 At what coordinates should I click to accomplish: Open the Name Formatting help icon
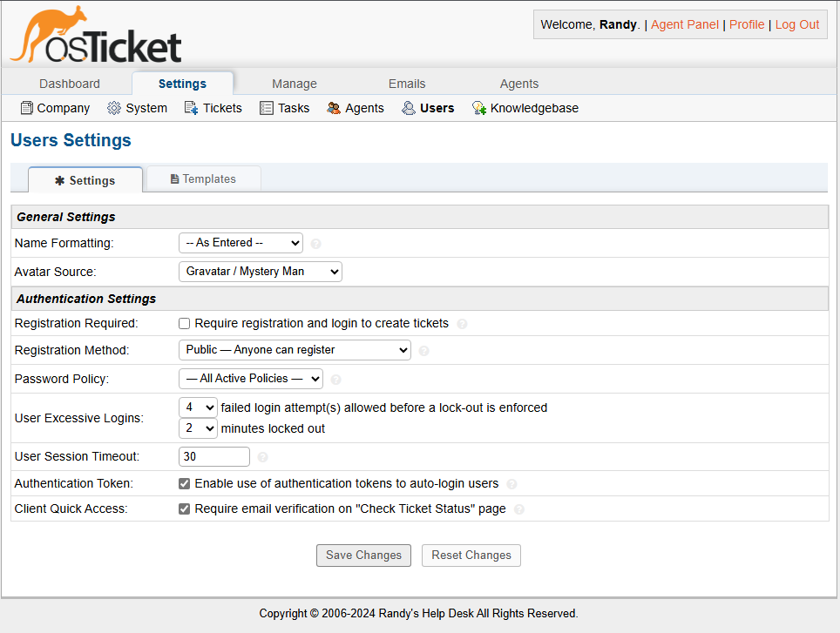315,244
